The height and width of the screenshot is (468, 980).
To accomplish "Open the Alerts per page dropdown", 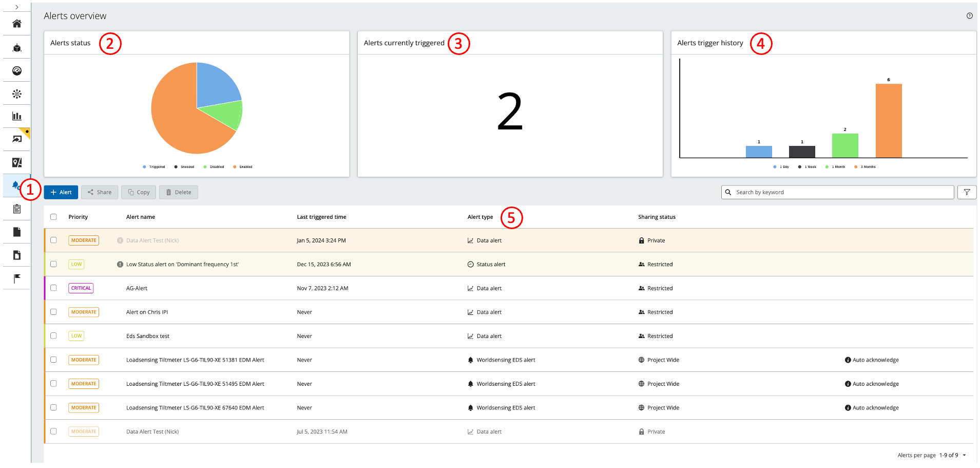I will point(953,455).
